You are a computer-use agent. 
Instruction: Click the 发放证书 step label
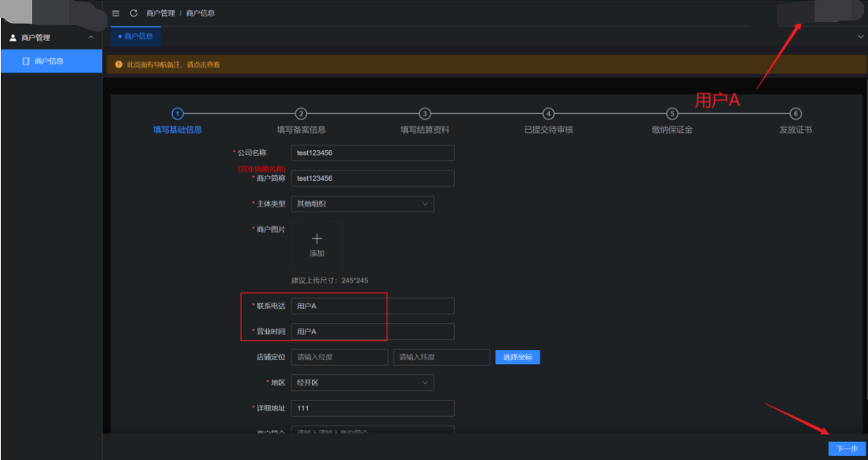796,130
